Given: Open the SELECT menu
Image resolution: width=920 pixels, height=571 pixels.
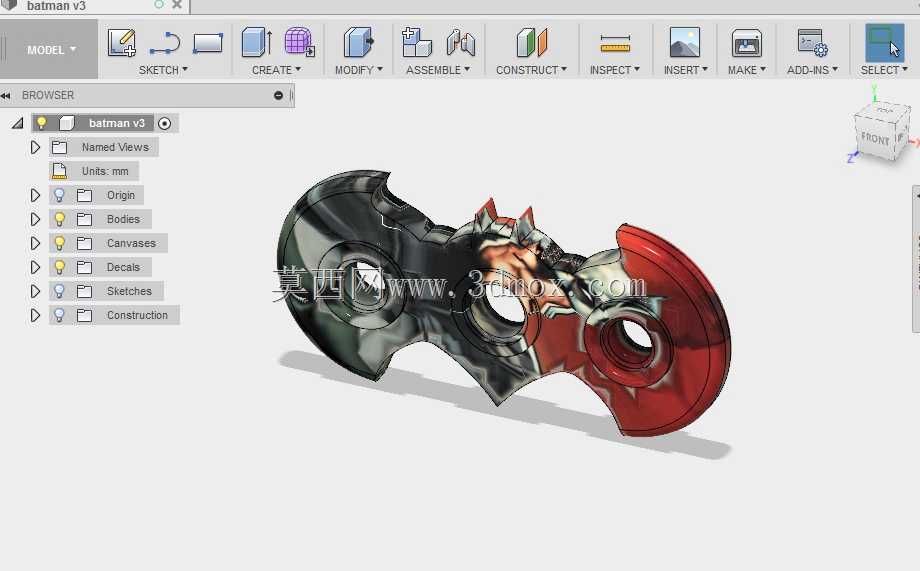Looking at the screenshot, I should (884, 70).
